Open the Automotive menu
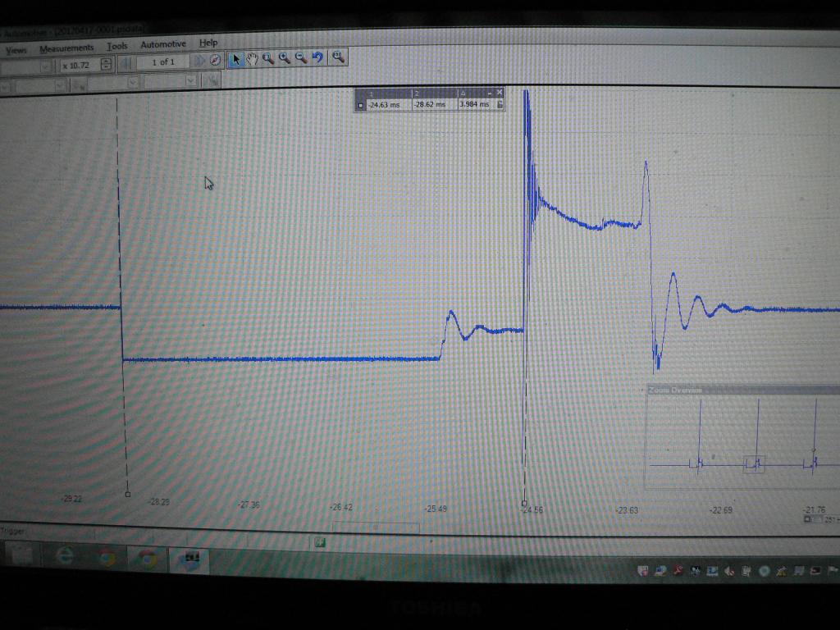The width and height of the screenshot is (840, 630). click(x=163, y=44)
